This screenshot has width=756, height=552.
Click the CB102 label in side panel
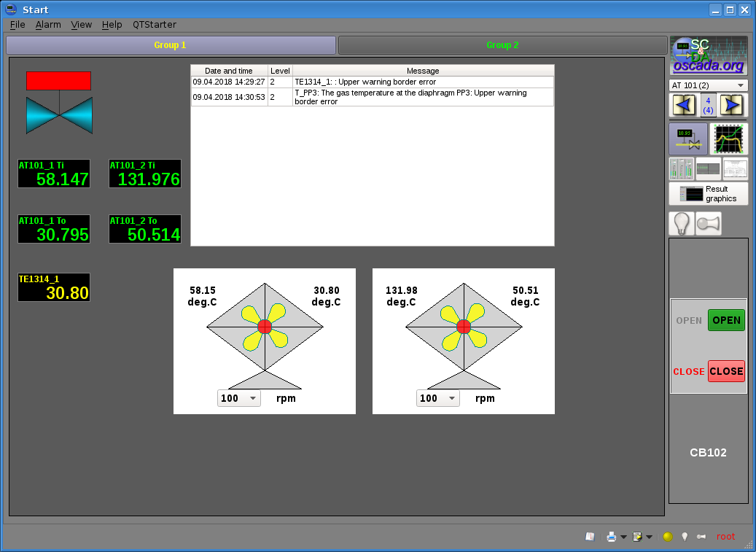(x=709, y=453)
